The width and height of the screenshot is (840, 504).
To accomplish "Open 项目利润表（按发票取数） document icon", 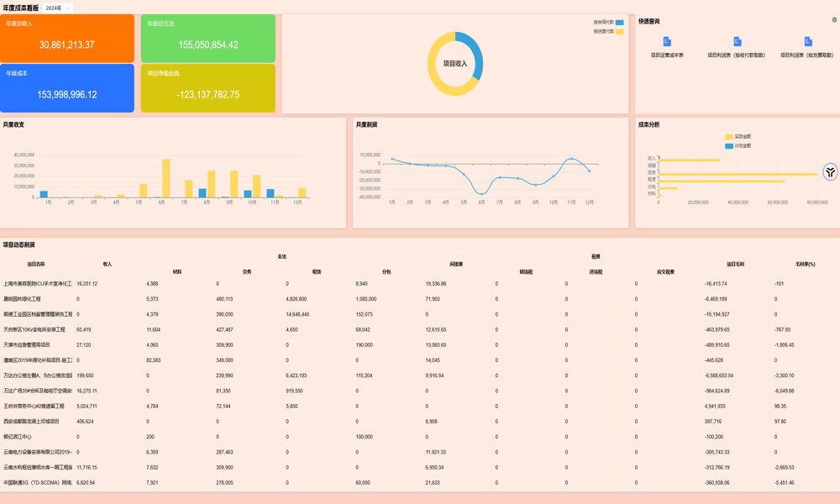I will [808, 42].
